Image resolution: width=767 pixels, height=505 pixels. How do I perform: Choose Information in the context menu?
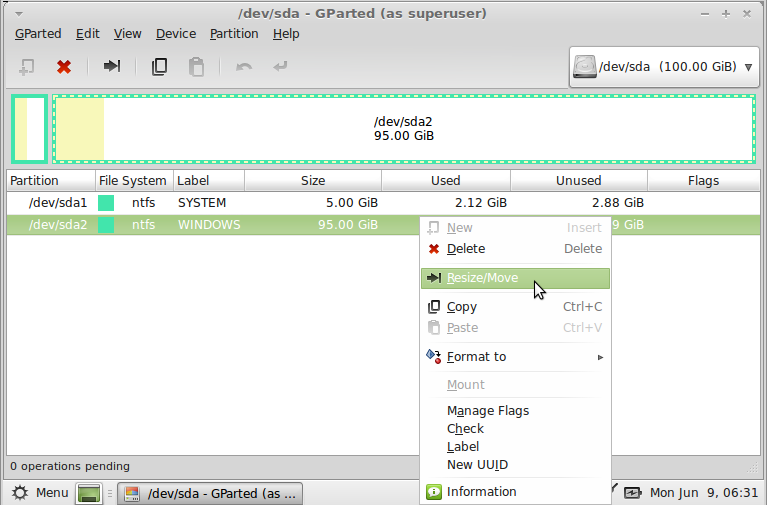tap(515, 492)
